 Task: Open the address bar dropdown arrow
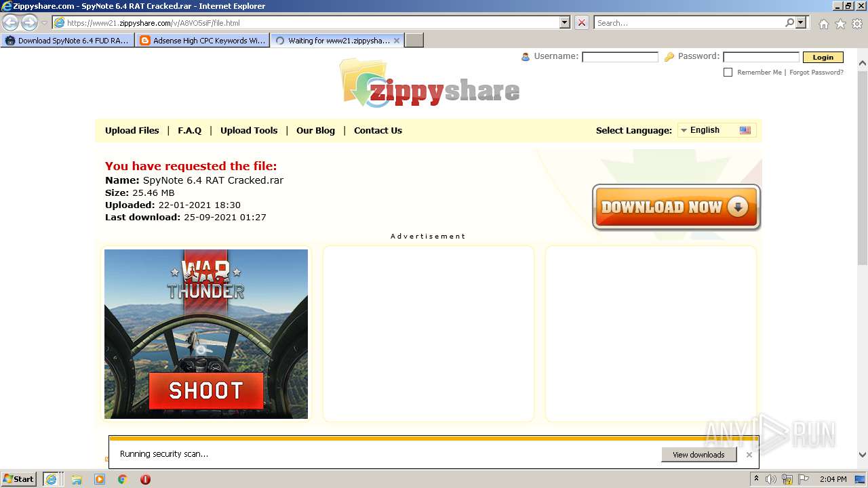tap(565, 23)
